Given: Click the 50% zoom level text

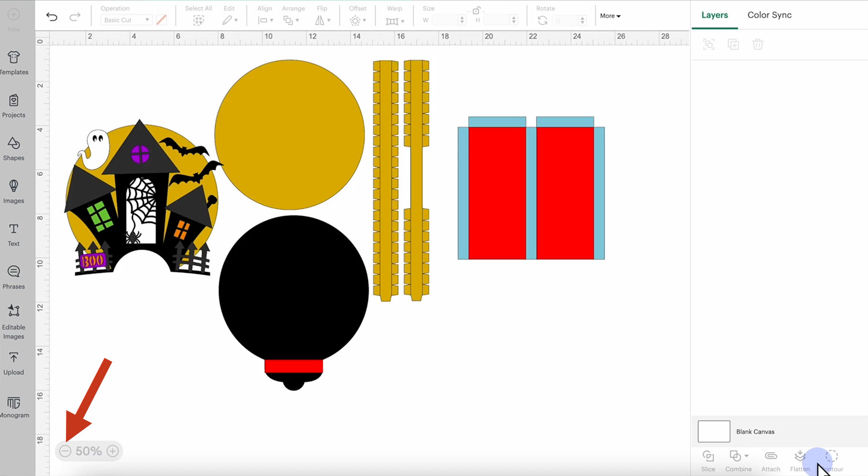Looking at the screenshot, I should pyautogui.click(x=89, y=451).
